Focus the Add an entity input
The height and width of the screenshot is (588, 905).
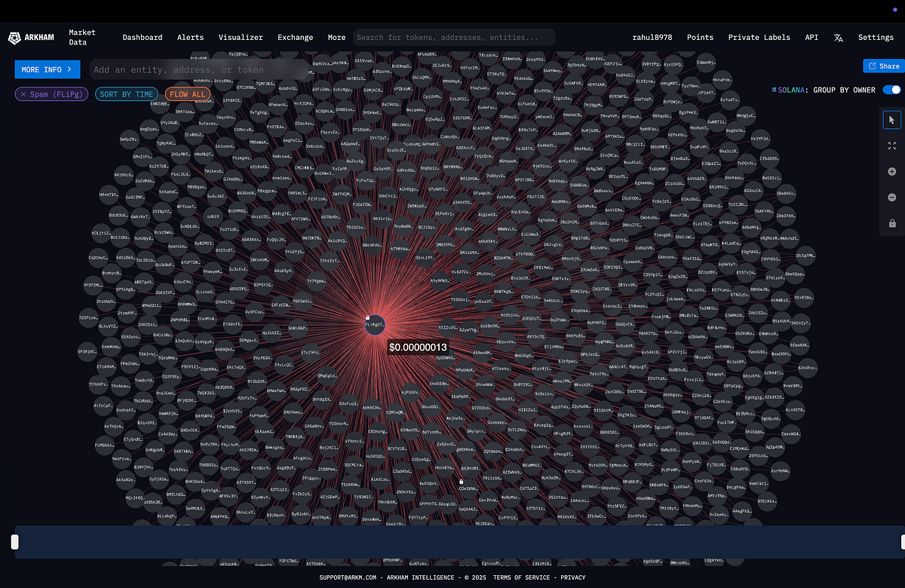[199, 69]
